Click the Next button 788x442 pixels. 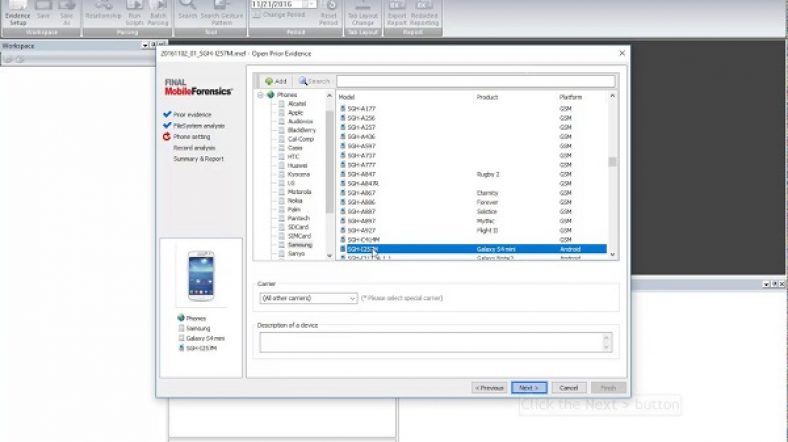tap(529, 388)
